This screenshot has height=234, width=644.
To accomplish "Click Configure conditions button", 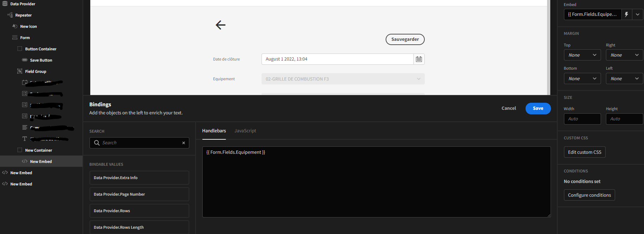I will pos(589,195).
